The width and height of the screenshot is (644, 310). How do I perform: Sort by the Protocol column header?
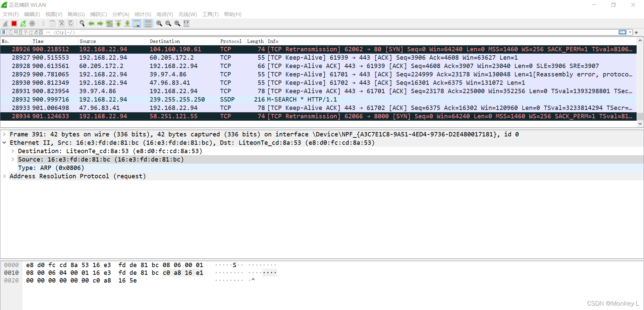coord(232,41)
